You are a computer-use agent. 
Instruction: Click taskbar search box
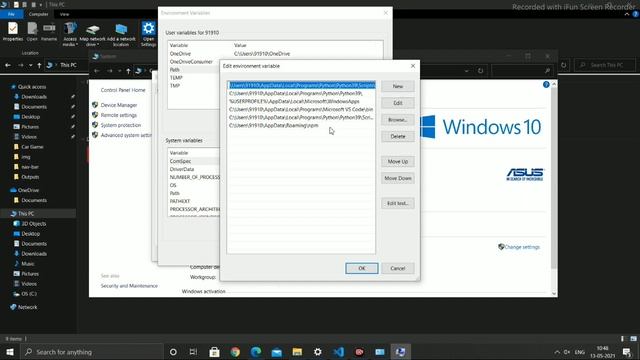pos(92,352)
